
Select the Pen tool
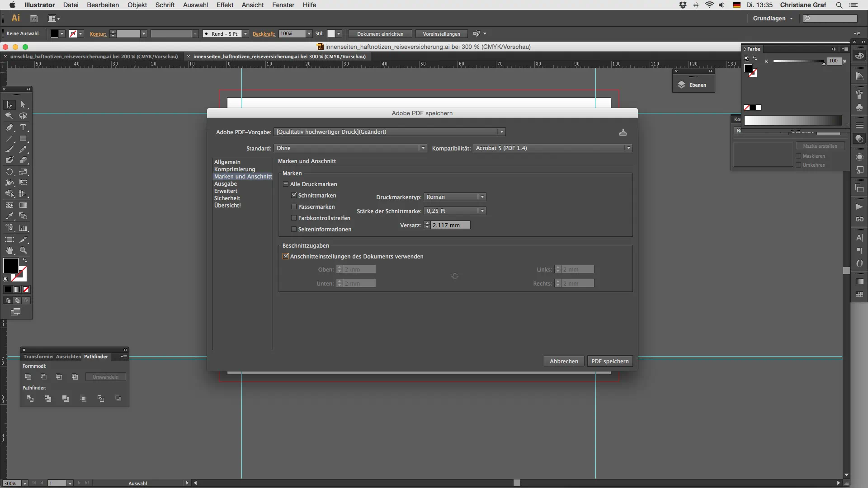tap(9, 127)
